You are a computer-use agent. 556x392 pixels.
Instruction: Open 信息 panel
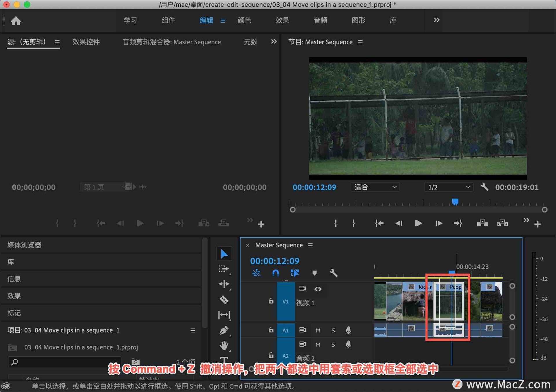coord(14,279)
